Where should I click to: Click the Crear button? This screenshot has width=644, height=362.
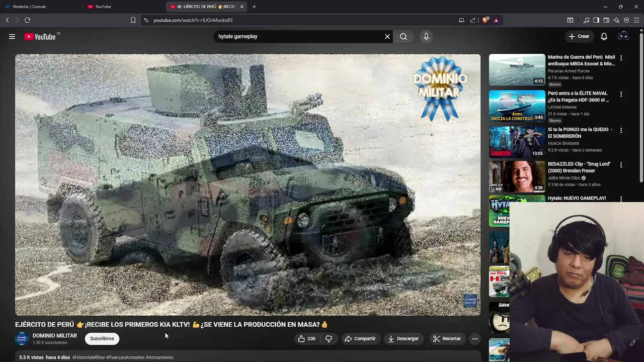pos(579,36)
